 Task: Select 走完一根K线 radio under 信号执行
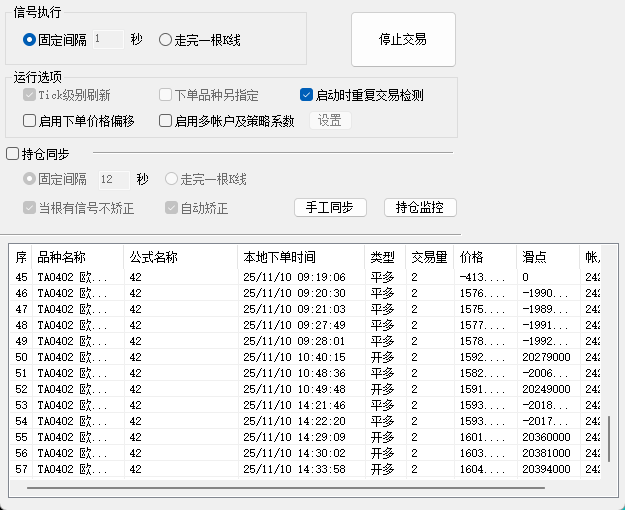[x=166, y=40]
